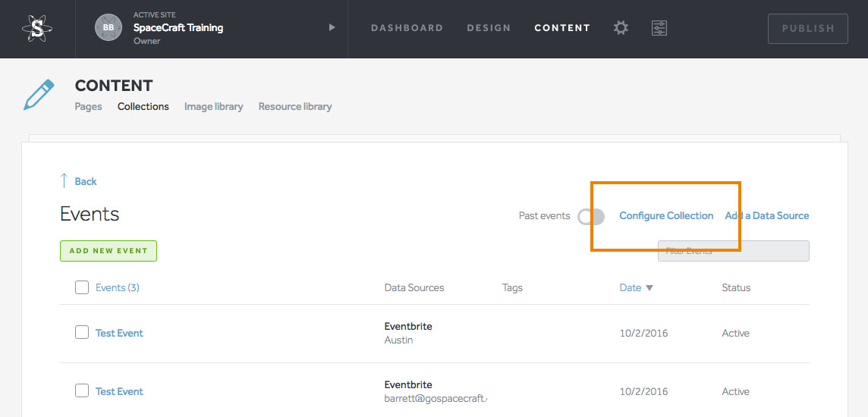Open the Design menu
The height and width of the screenshot is (417, 868).
pos(489,28)
